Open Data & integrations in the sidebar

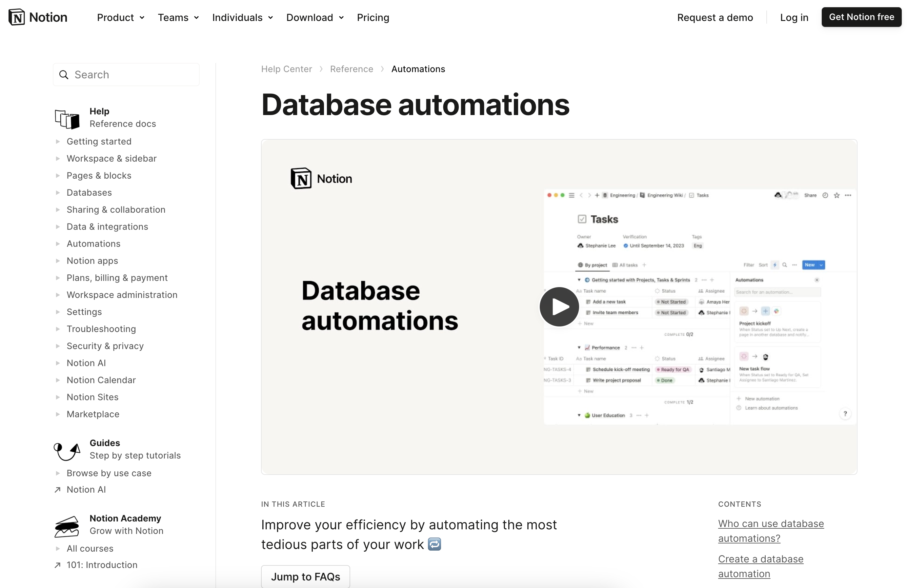(108, 226)
